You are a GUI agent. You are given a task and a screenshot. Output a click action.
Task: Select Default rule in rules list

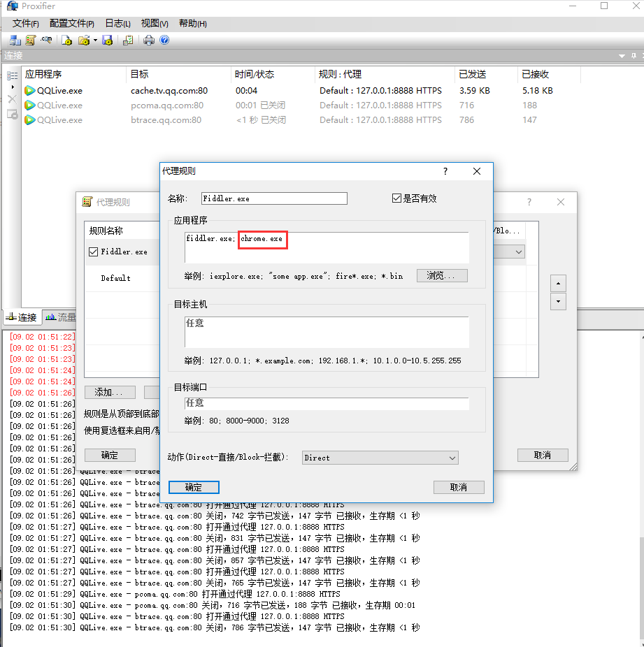[x=116, y=278]
